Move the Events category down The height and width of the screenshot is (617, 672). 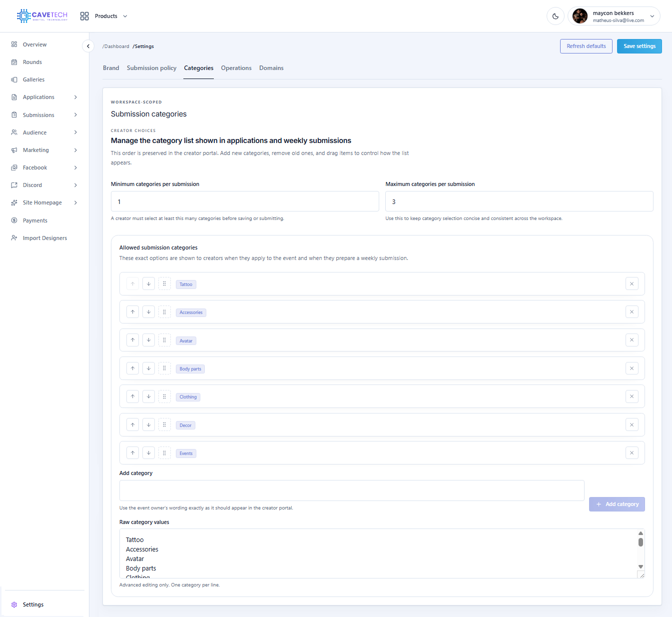[x=148, y=453]
